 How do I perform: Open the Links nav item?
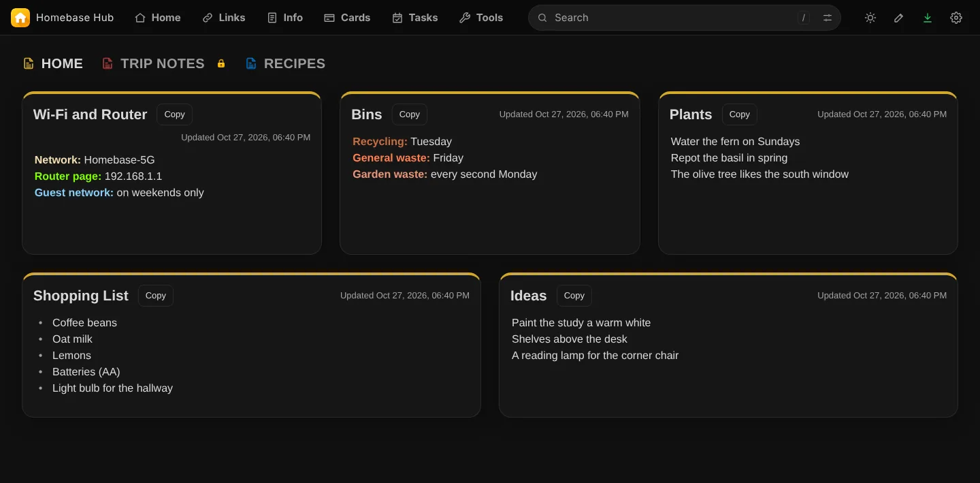click(224, 18)
